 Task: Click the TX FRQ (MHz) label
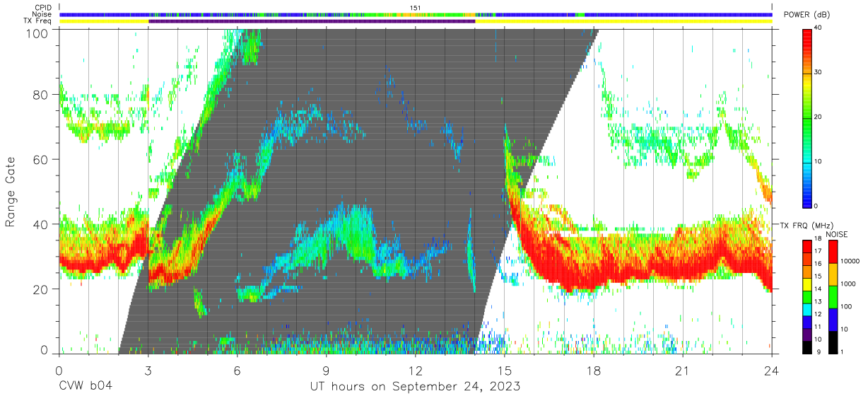806,225
